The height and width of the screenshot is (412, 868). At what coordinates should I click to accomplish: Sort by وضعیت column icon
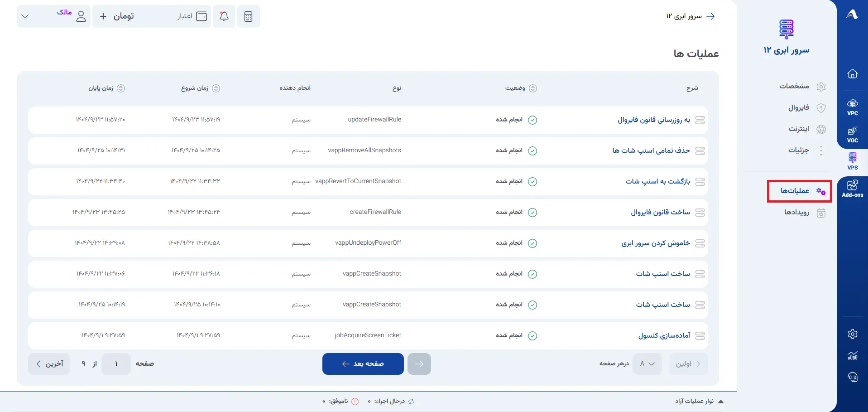pos(533,88)
